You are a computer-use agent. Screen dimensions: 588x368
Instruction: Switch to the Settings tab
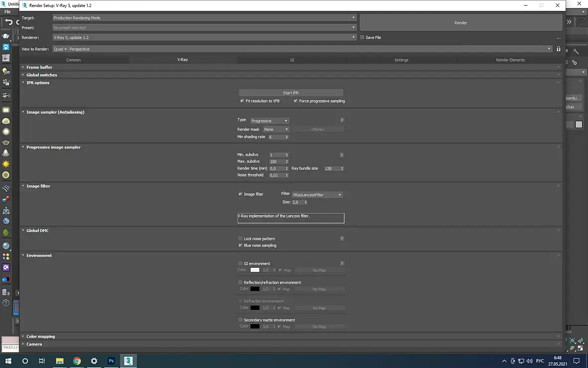[x=401, y=60]
